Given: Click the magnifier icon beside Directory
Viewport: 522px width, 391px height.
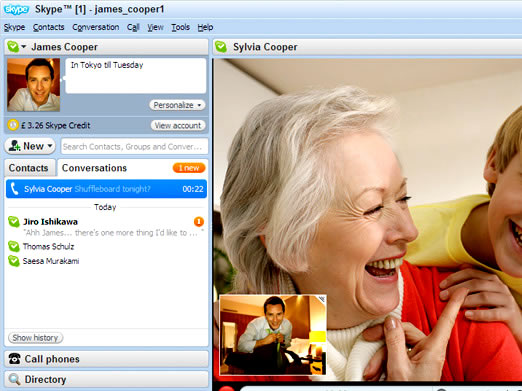Looking at the screenshot, I should [x=14, y=379].
